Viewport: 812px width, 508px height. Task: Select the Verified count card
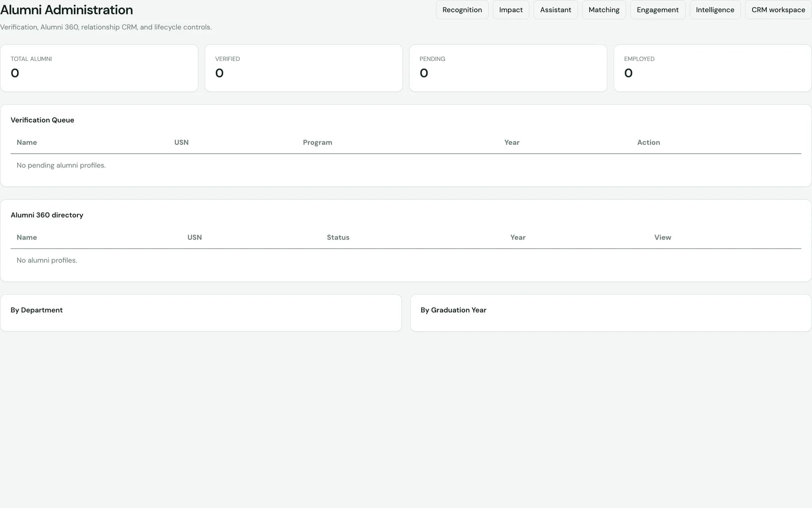(304, 68)
